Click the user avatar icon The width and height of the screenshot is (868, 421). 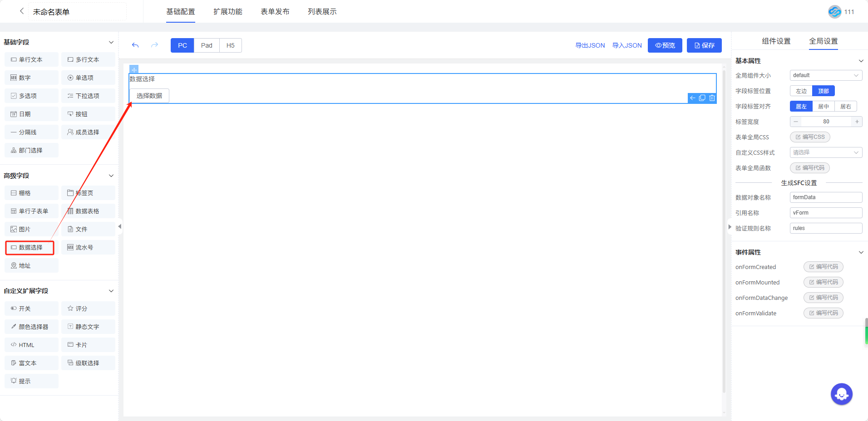pyautogui.click(x=834, y=12)
